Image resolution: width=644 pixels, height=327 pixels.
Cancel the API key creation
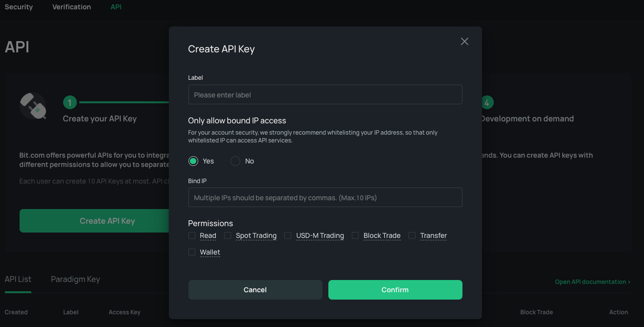pos(255,290)
